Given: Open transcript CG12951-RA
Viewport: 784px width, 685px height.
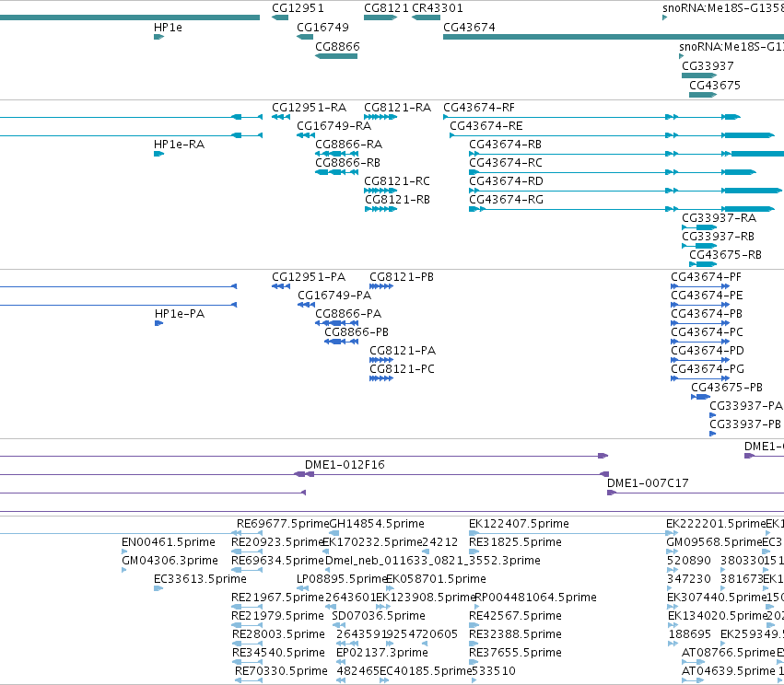Looking at the screenshot, I should point(309,108).
